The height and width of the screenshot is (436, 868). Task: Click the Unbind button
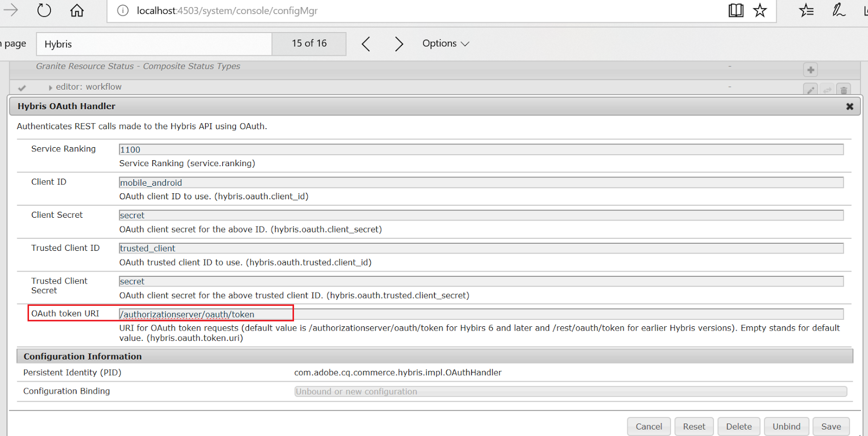pyautogui.click(x=787, y=426)
